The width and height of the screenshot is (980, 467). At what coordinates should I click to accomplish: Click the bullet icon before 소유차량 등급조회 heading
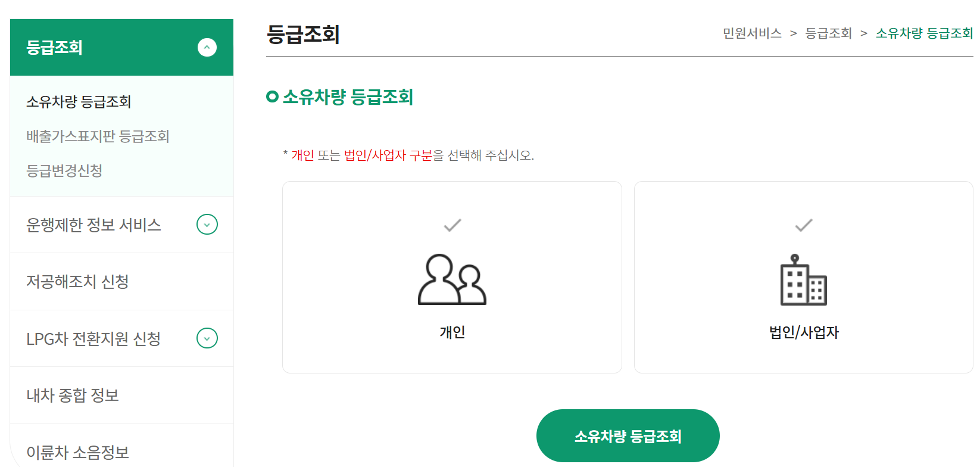click(272, 98)
